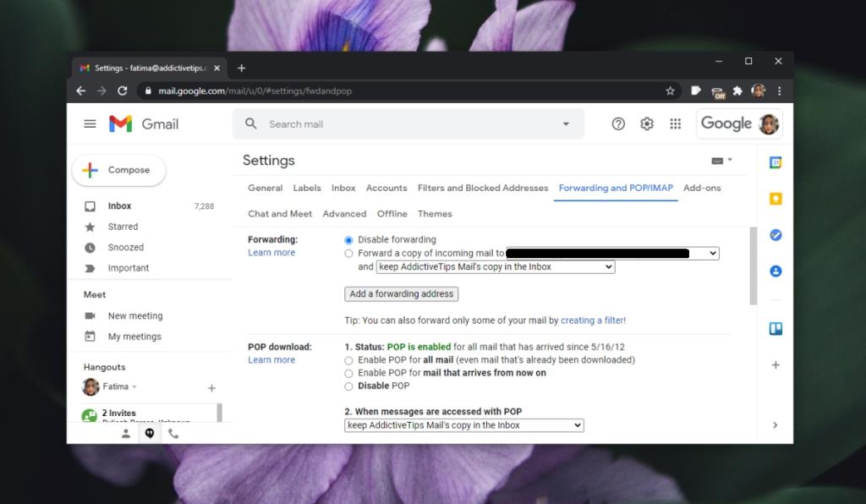Image resolution: width=866 pixels, height=504 pixels.
Task: Collapse the right side panel chevron
Action: tap(776, 425)
